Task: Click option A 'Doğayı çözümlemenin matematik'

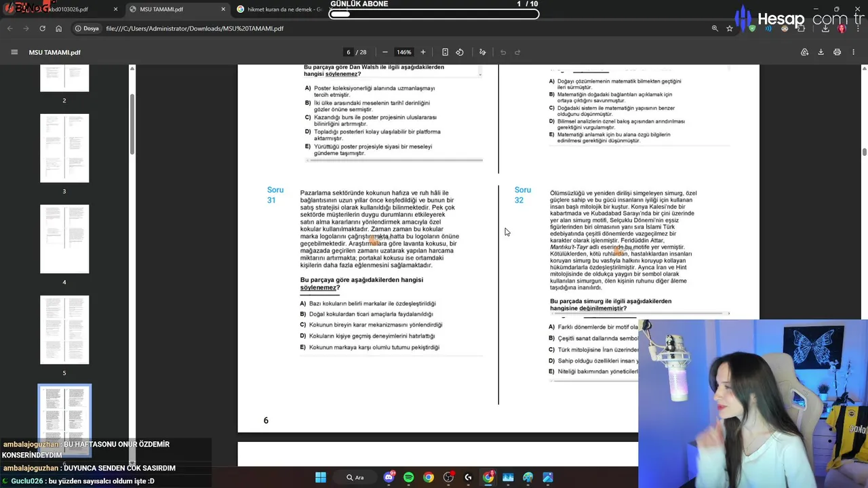Action: click(615, 84)
